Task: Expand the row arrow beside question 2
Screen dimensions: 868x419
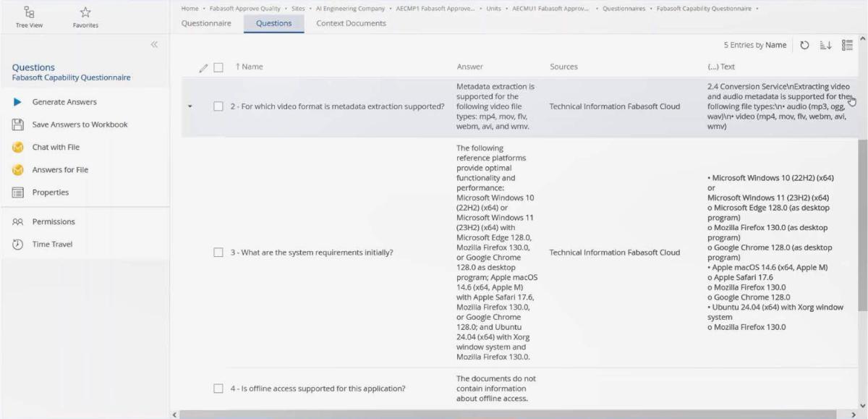Action: pos(190,107)
